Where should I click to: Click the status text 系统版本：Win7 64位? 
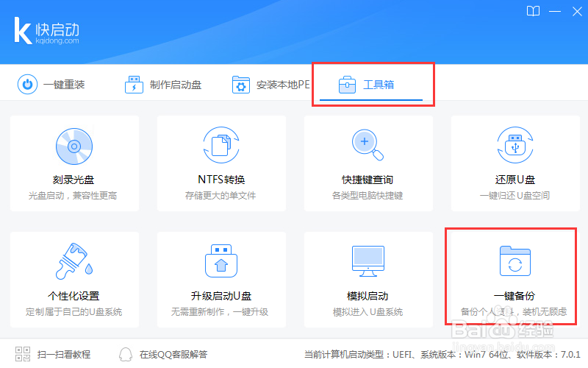coord(465,355)
